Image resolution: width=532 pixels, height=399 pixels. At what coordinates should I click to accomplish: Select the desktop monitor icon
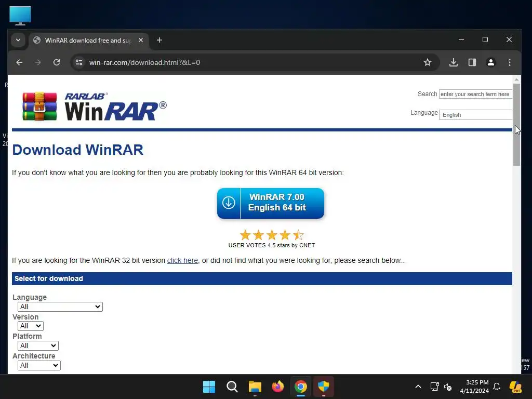click(x=20, y=16)
